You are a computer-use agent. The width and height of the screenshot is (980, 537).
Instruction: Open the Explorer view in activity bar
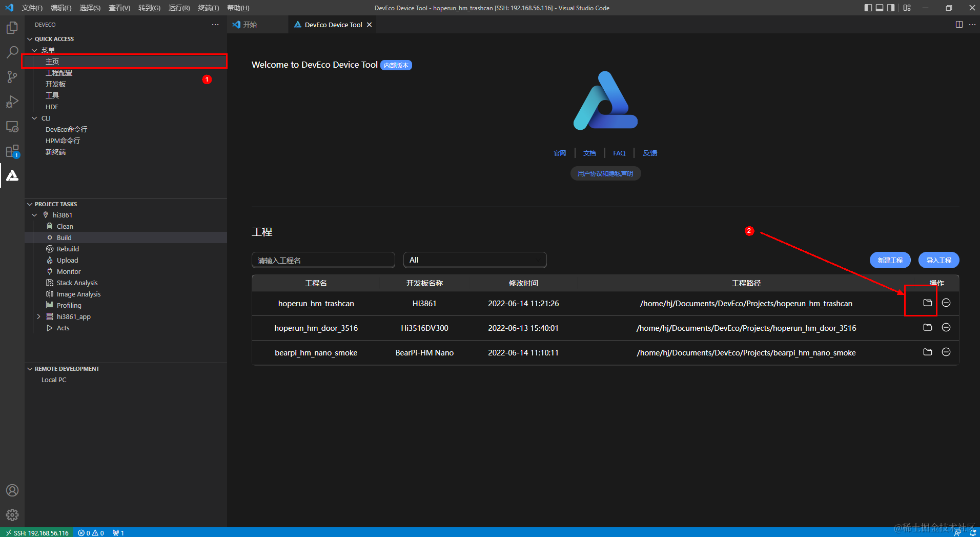tap(12, 27)
